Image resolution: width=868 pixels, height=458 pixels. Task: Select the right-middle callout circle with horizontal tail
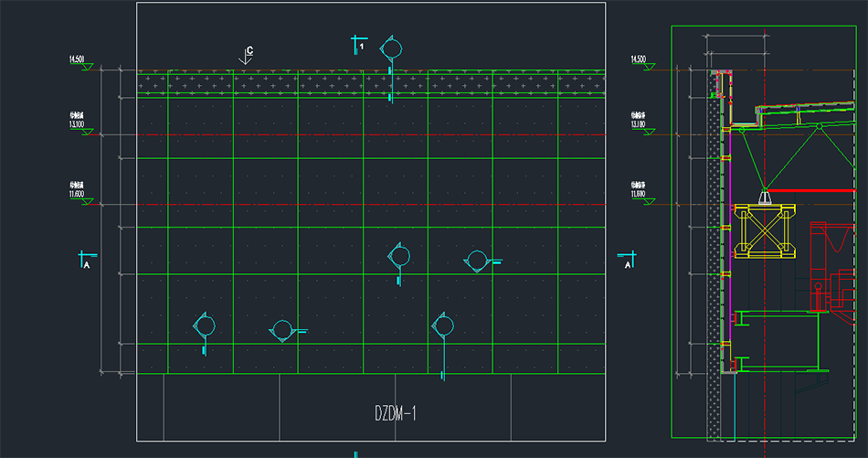pyautogui.click(x=477, y=261)
